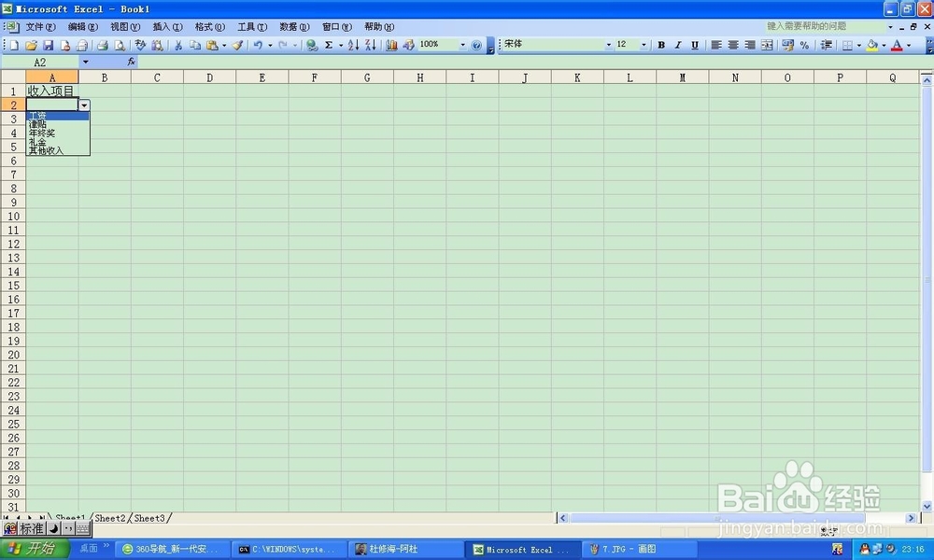
Task: Open the 文件 menu
Action: [40, 27]
